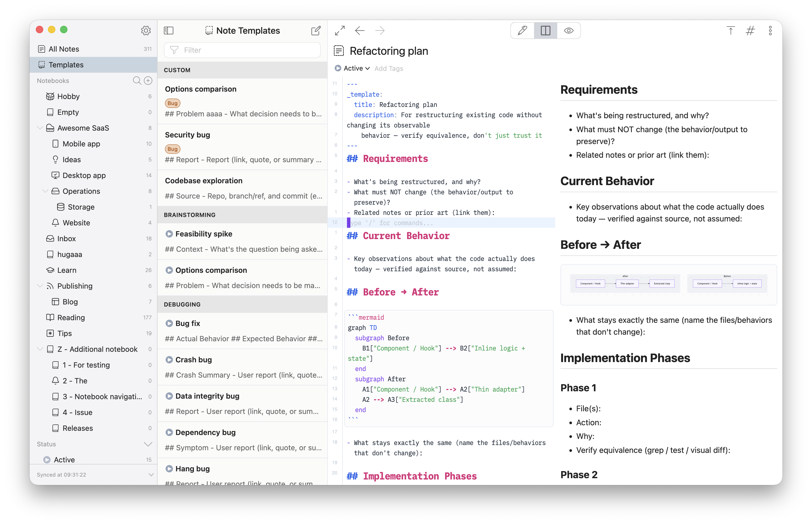Open the Desktop app notebook

[x=93, y=175]
